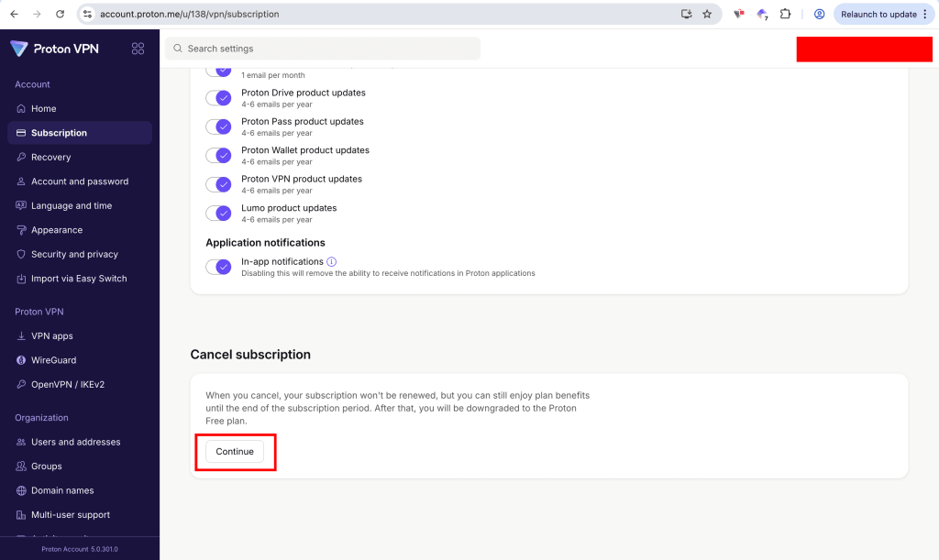The image size is (939, 560).
Task: Click Continue to cancel subscription
Action: click(235, 452)
